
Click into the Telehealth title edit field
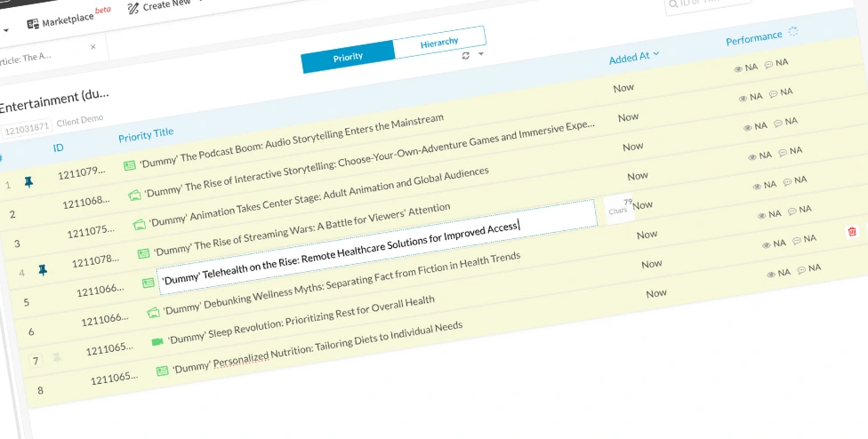coord(376,246)
